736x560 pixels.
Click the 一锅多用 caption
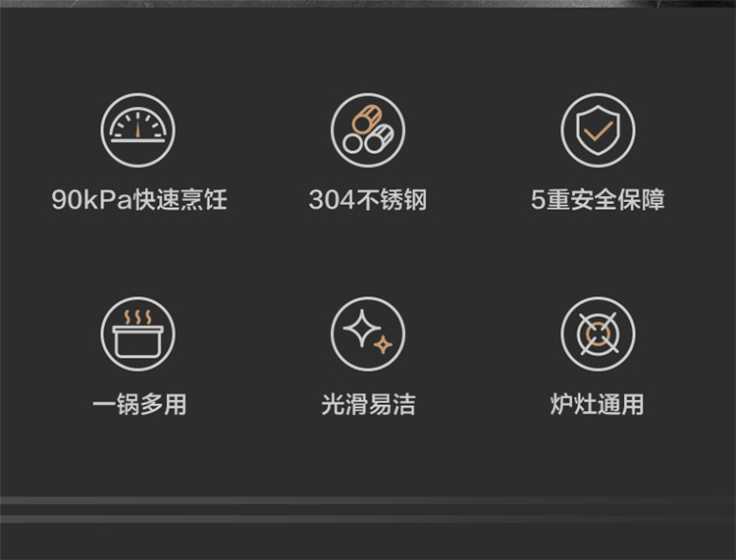(x=139, y=404)
